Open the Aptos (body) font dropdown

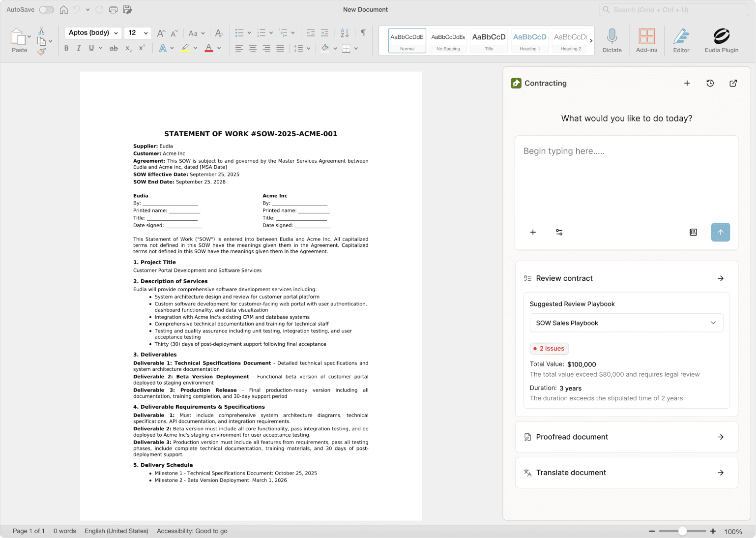pos(93,33)
